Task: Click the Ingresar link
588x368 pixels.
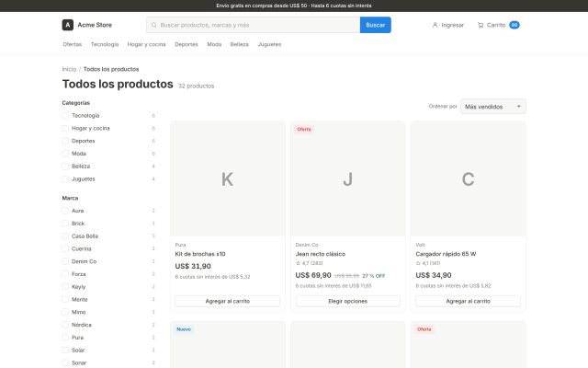Action: [448, 25]
